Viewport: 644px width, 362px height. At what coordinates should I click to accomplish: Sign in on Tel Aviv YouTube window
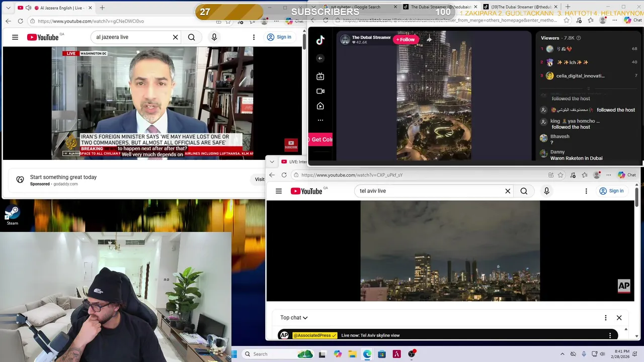coord(611,191)
